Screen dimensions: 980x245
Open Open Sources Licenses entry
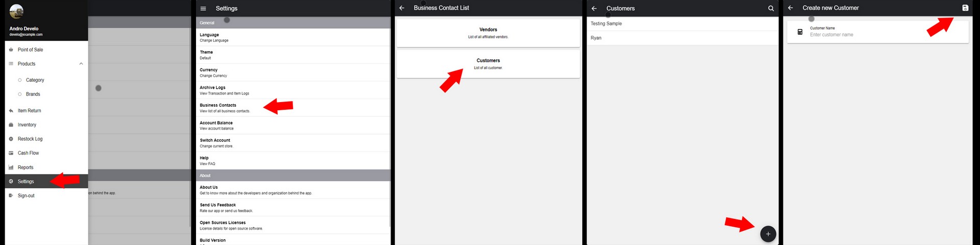click(x=293, y=225)
